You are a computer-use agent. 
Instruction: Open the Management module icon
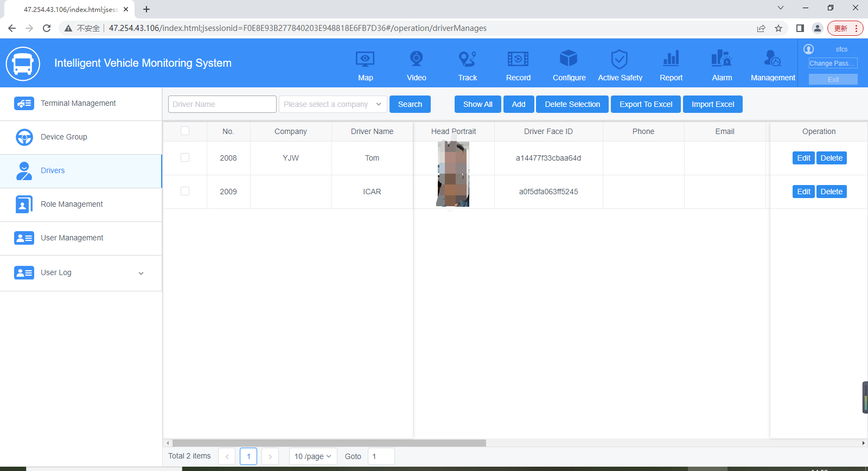pyautogui.click(x=773, y=59)
